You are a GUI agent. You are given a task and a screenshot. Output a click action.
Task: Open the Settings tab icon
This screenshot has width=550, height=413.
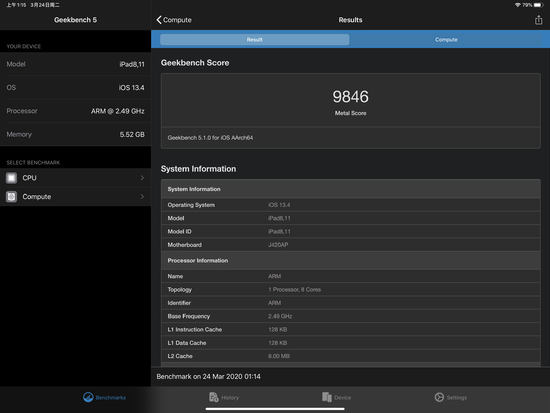click(x=439, y=397)
